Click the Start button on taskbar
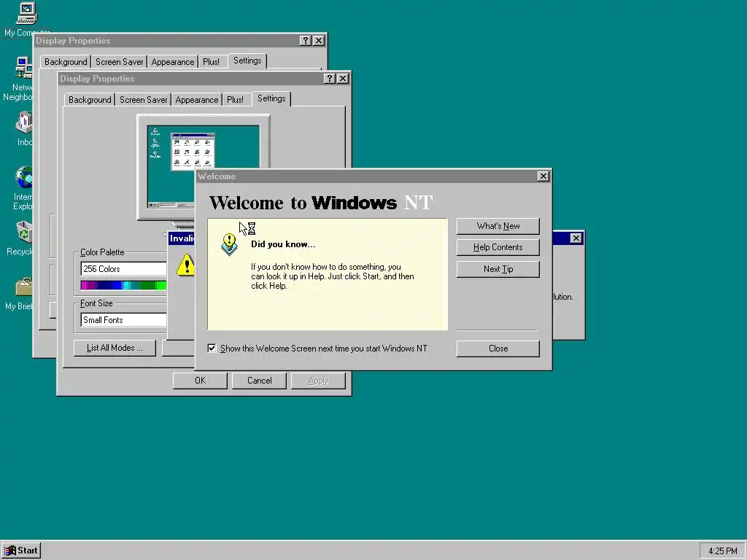Screen dimensions: 747x560 (x=20, y=551)
